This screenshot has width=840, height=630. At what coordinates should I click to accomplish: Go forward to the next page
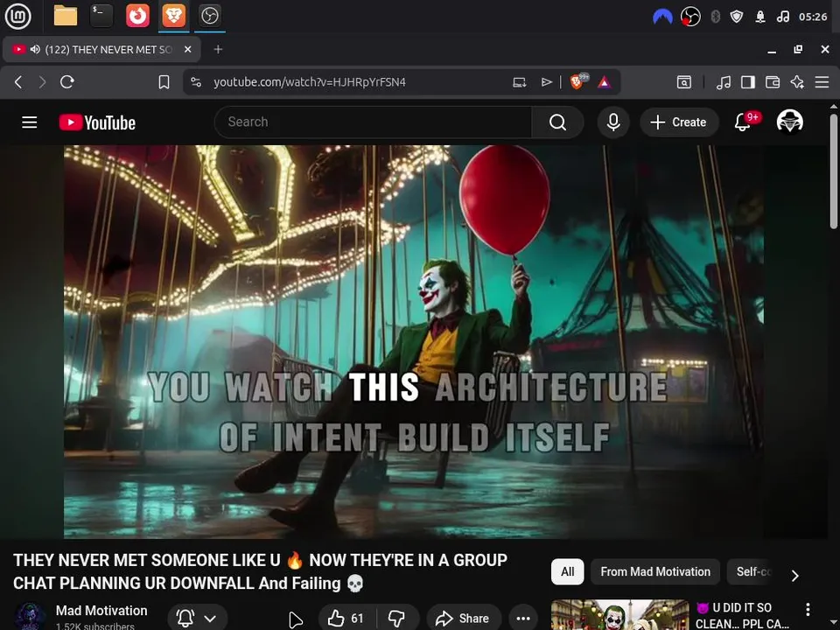pos(42,82)
